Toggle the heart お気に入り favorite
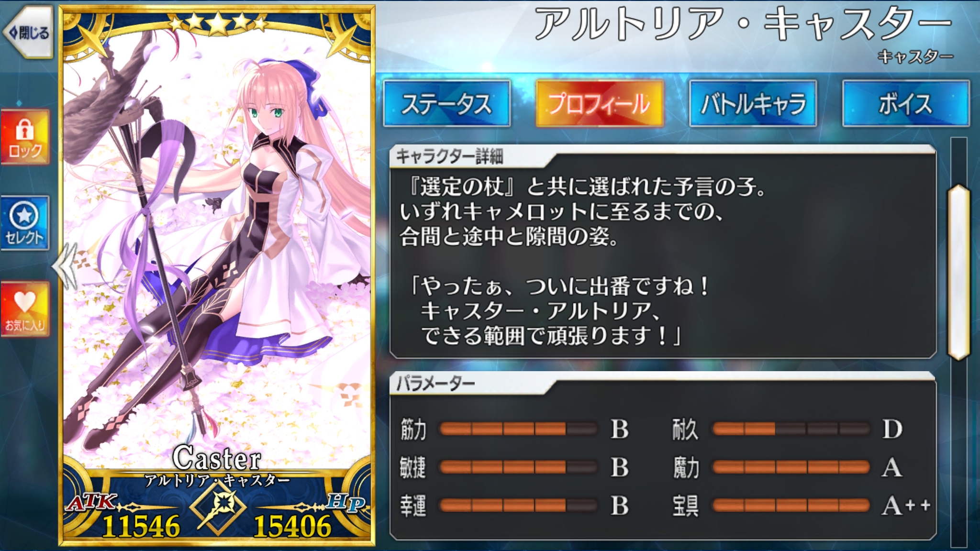The height and width of the screenshot is (551, 980). tap(25, 309)
